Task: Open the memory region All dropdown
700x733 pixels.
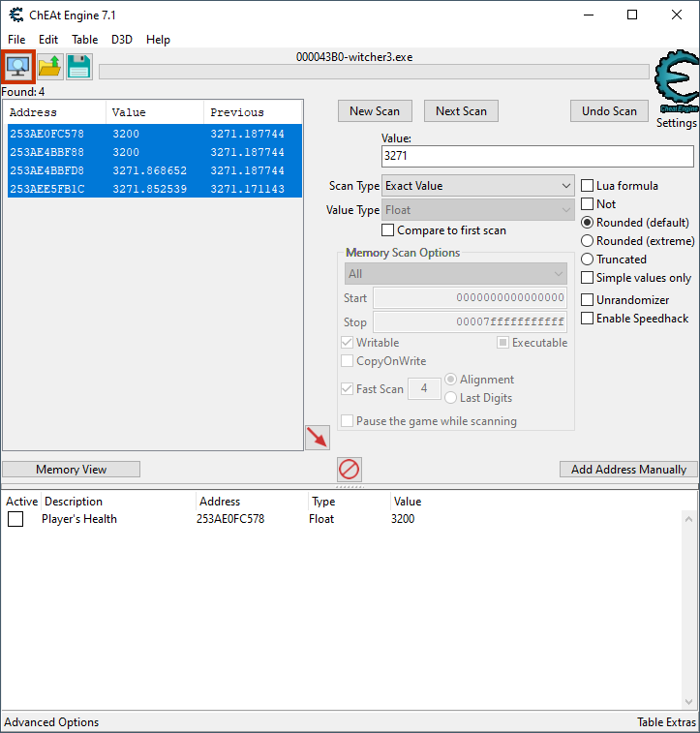Action: point(455,274)
